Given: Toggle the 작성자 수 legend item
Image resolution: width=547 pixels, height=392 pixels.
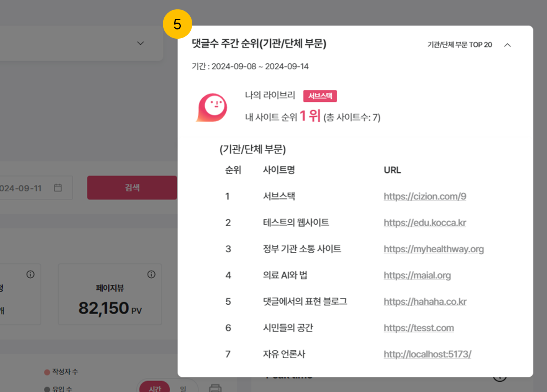Looking at the screenshot, I should (x=61, y=372).
